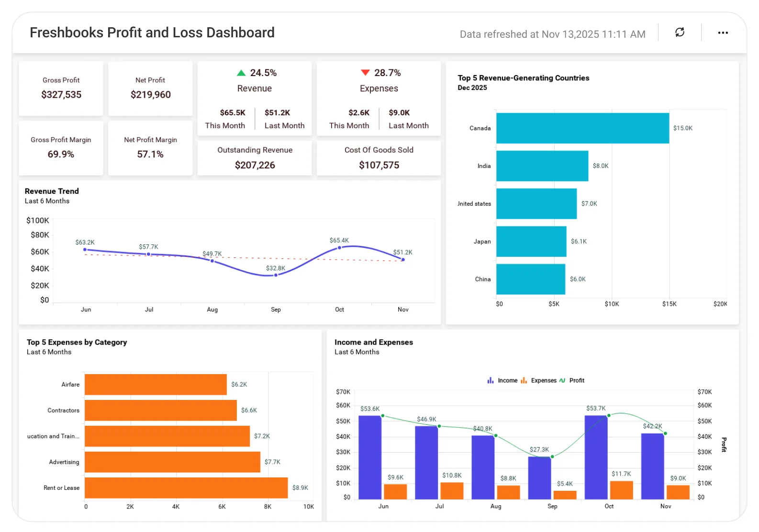The height and width of the screenshot is (532, 759).
Task: Select the Gross Profit Margin 69.9% card
Action: tap(61, 148)
